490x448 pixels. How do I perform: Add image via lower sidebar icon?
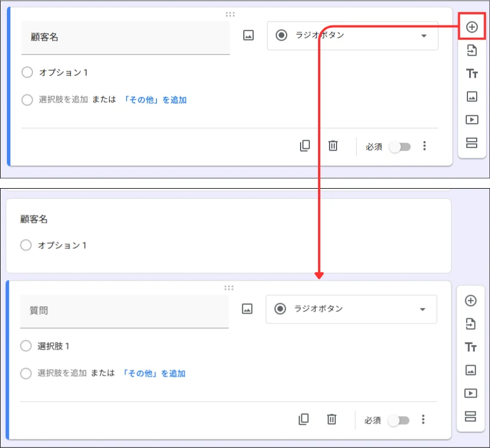[470, 370]
